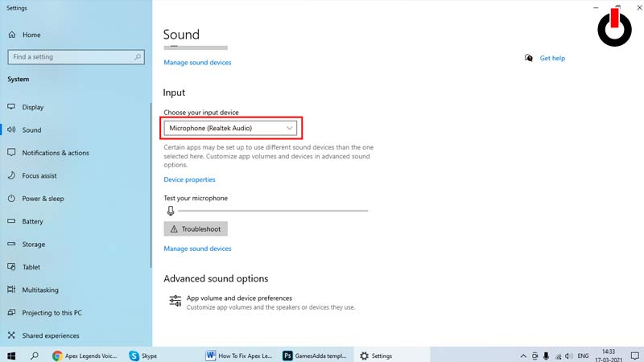Click the Display monitor icon
Image resolution: width=644 pixels, height=362 pixels.
11,107
